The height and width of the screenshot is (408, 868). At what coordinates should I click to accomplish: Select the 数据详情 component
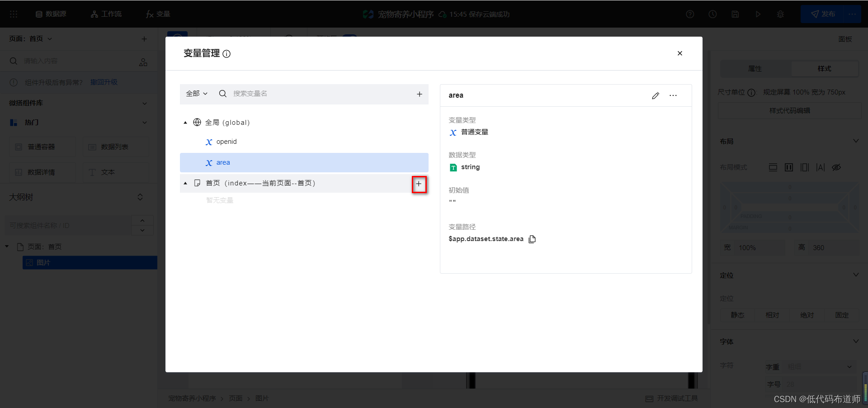[42, 172]
